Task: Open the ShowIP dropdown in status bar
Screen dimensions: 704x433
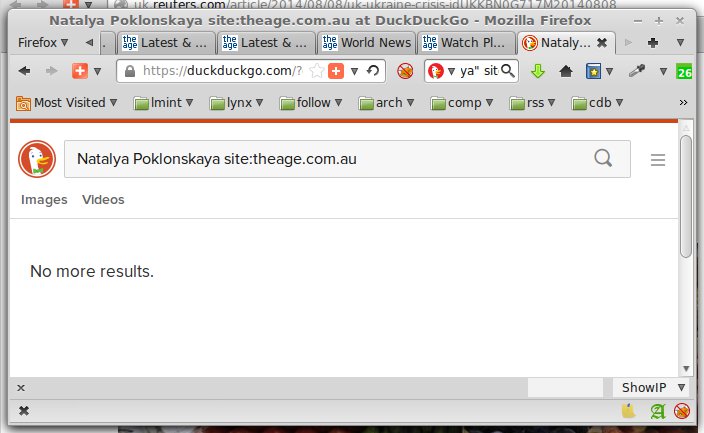Action: pyautogui.click(x=650, y=387)
